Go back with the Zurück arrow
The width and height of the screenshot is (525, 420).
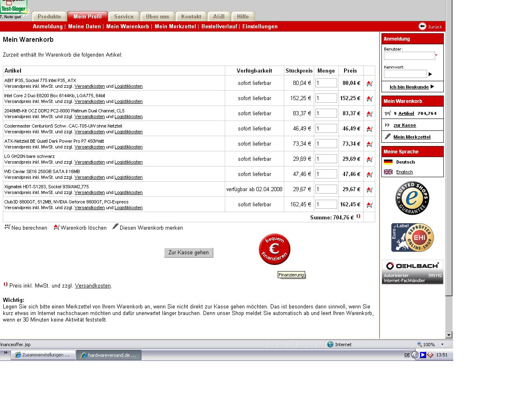422,26
